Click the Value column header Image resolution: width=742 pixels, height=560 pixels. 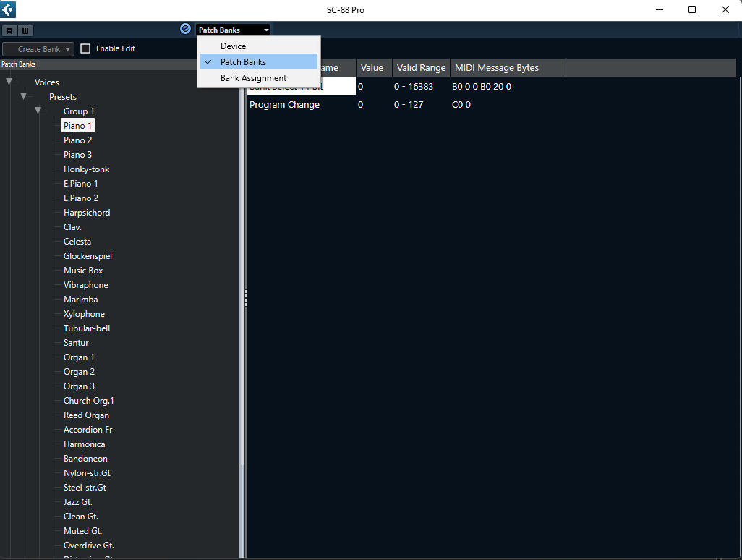click(374, 68)
